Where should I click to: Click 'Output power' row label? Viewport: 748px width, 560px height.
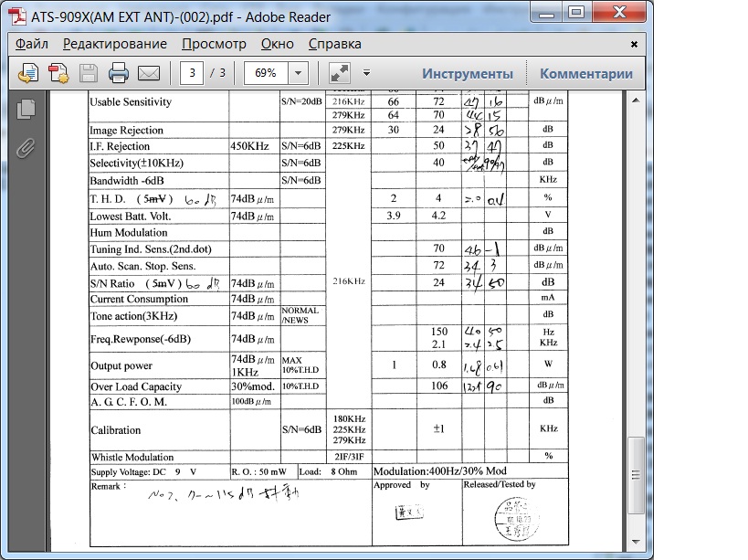pos(121,365)
